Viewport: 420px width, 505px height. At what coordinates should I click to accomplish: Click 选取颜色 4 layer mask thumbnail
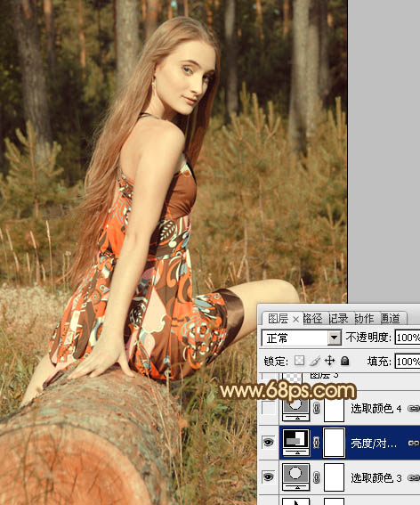pyautogui.click(x=334, y=409)
